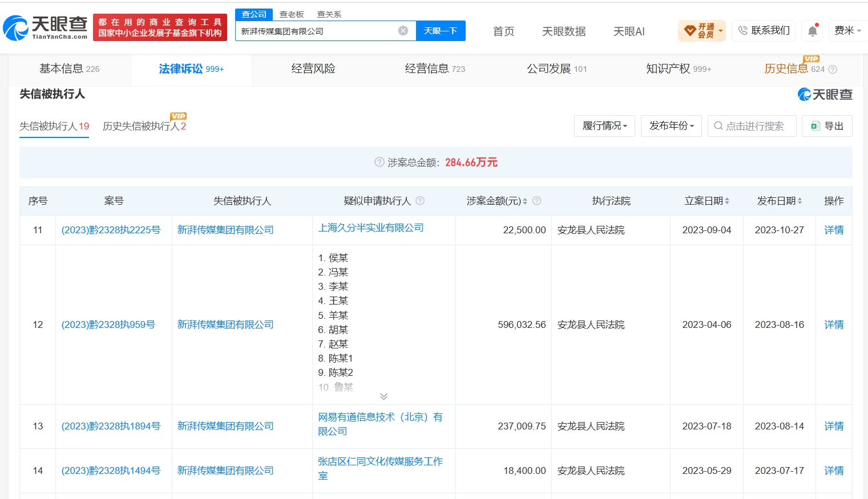Viewport: 868px width, 499px height.
Task: Open the 经营信息 tab
Action: point(435,69)
